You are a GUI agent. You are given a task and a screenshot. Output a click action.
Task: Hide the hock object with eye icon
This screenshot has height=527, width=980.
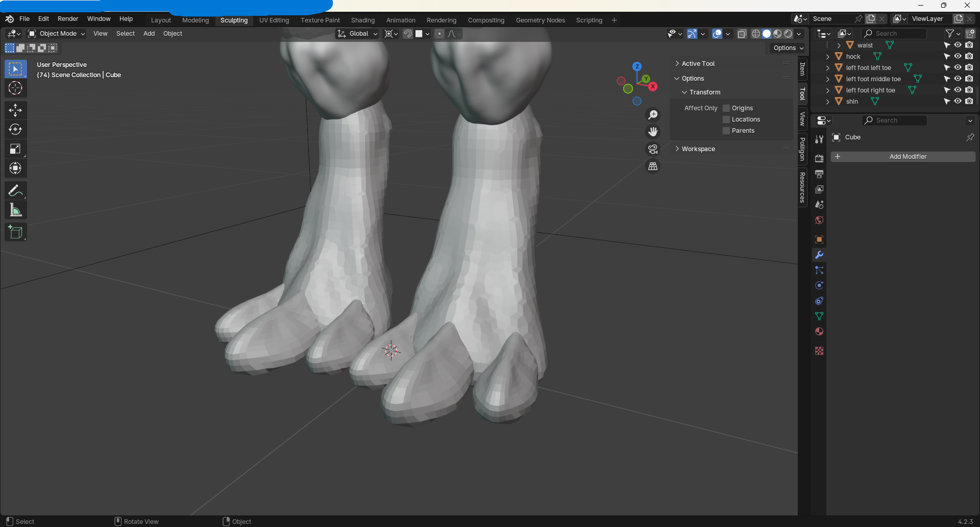[x=958, y=57]
